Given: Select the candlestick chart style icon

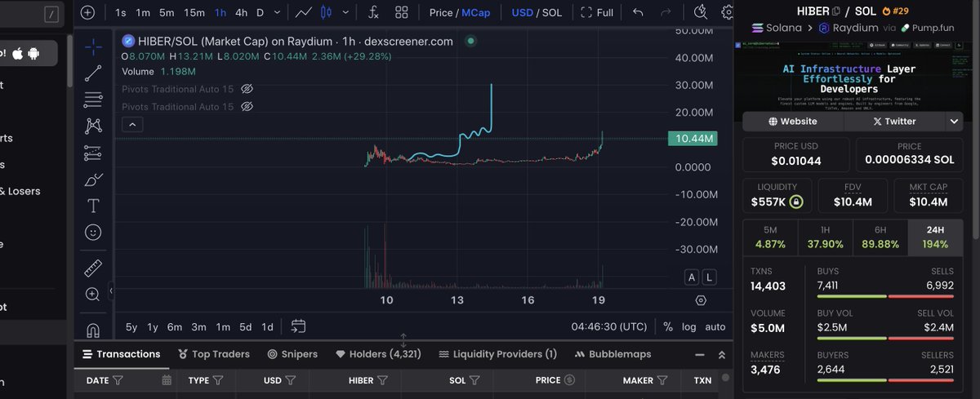Looking at the screenshot, I should pyautogui.click(x=327, y=12).
